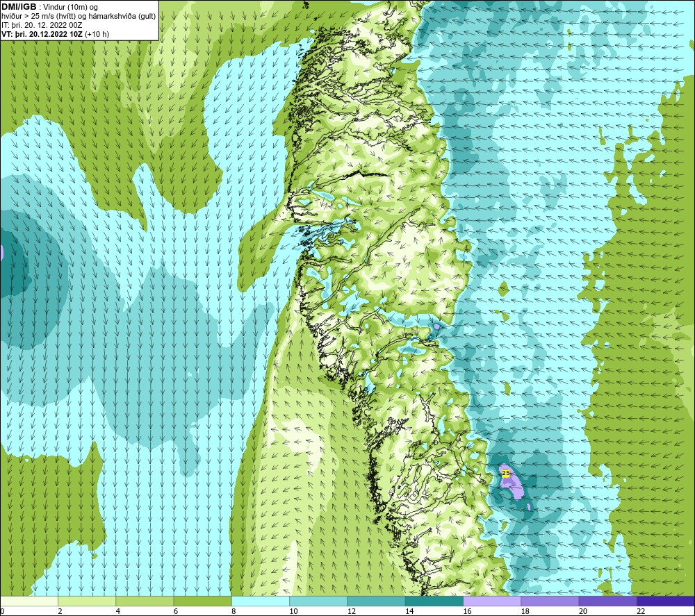The image size is (695, 616).
Task: Select the dark indigo swatch above 22
Action: [666, 601]
